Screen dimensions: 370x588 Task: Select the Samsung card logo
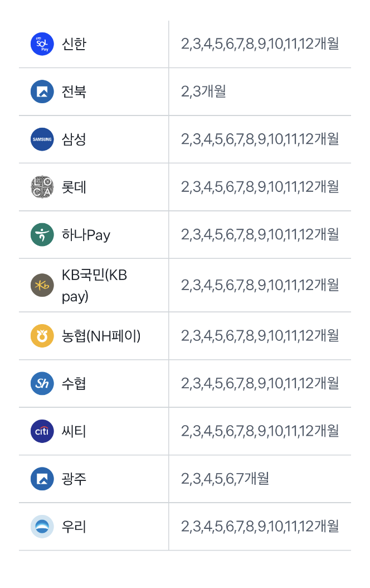click(x=42, y=139)
